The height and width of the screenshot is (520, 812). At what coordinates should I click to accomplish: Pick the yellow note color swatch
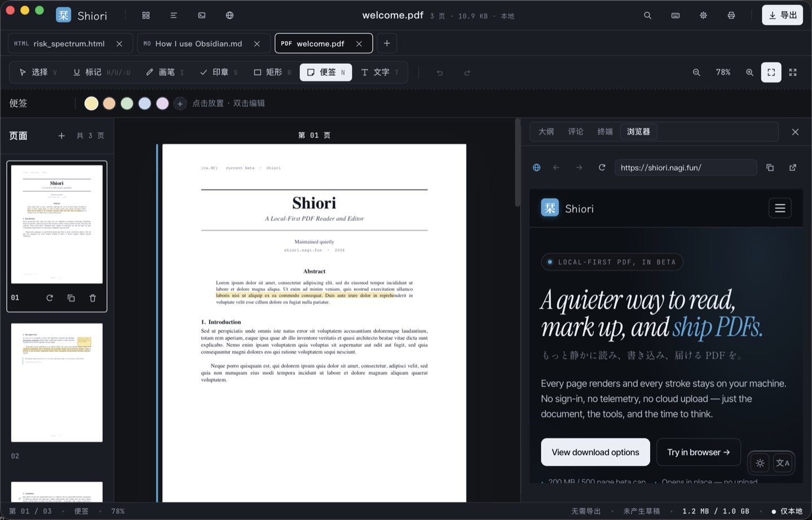(91, 103)
